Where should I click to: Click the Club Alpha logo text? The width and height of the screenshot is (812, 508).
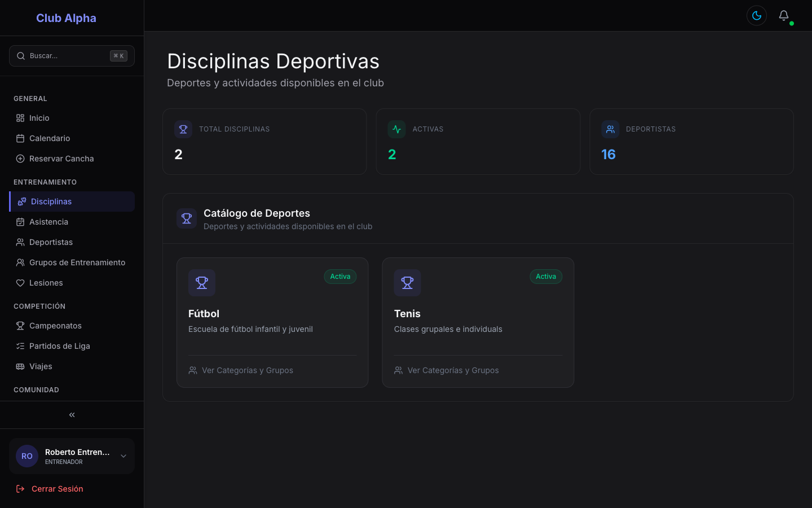click(66, 18)
